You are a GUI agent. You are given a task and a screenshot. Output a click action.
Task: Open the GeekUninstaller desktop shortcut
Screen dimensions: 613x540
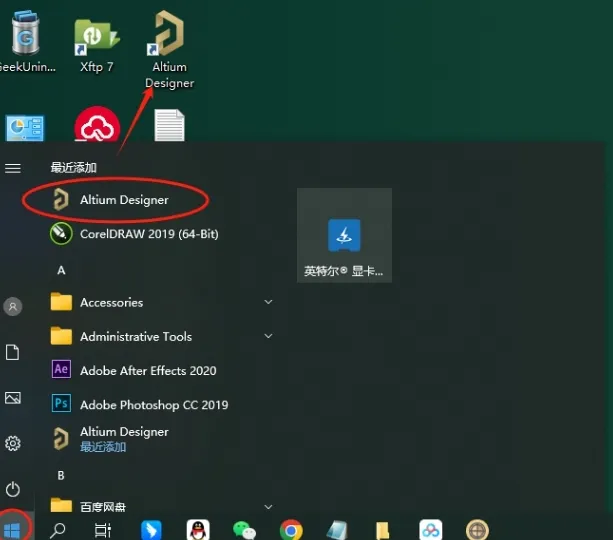click(25, 41)
